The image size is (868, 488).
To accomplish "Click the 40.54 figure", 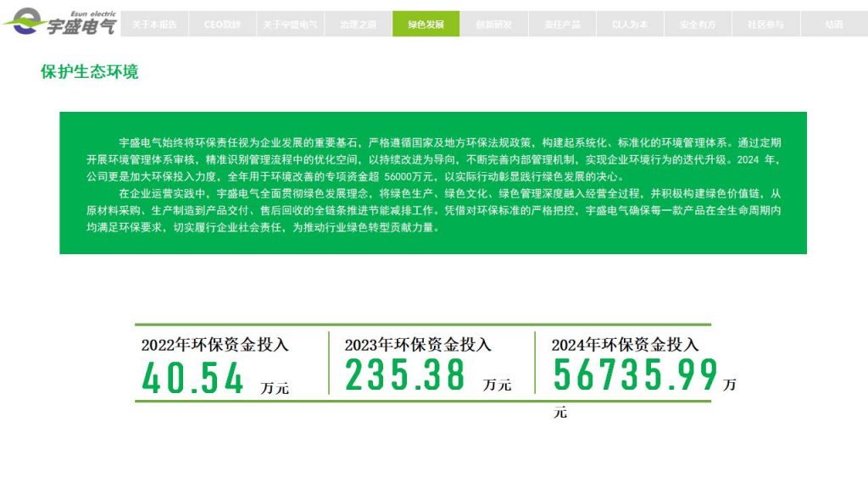I will pyautogui.click(x=192, y=378).
